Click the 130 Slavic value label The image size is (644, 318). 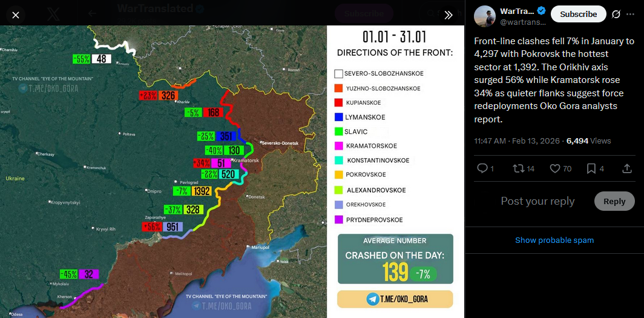tap(234, 150)
